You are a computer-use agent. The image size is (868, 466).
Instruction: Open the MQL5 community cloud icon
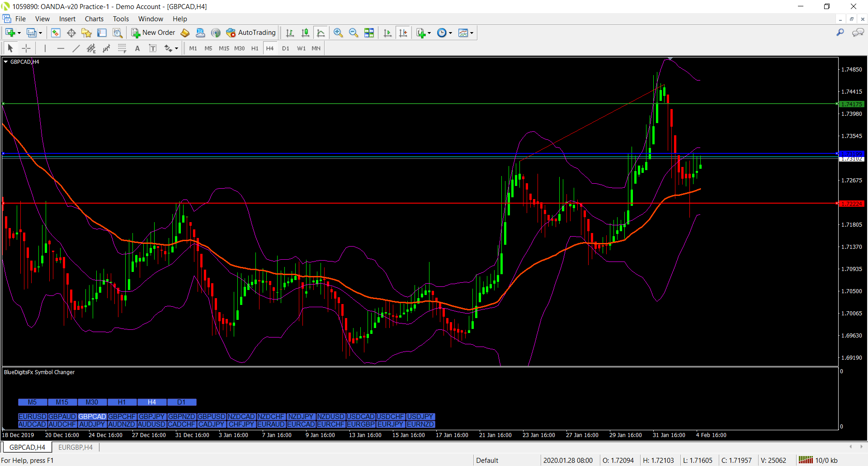point(200,33)
